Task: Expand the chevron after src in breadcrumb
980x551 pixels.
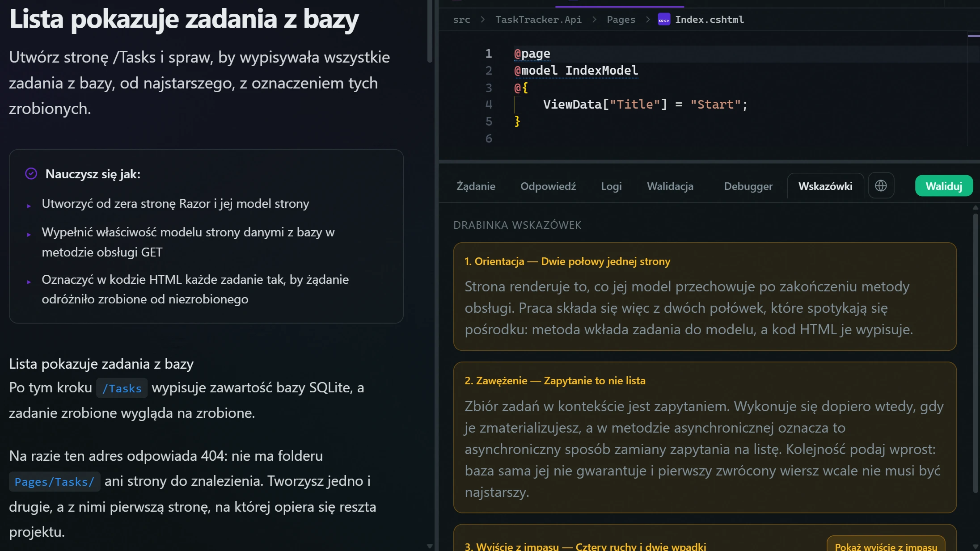Action: 483,20
